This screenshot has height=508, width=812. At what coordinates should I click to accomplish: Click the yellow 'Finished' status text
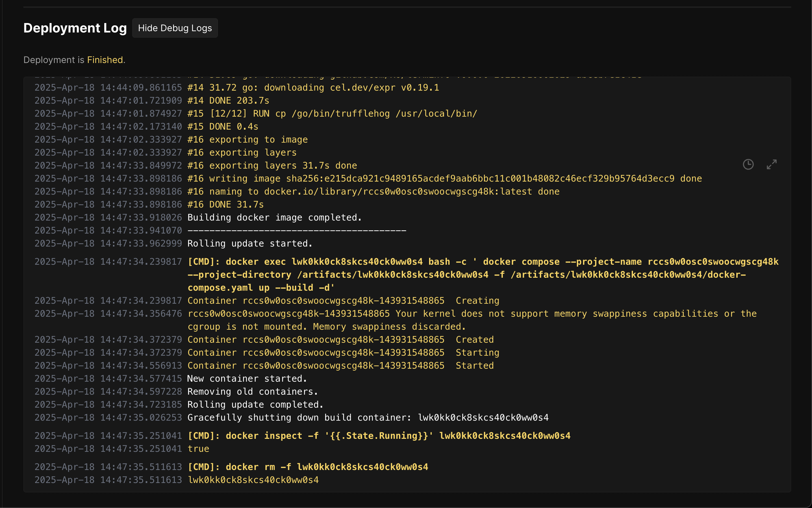tap(105, 60)
